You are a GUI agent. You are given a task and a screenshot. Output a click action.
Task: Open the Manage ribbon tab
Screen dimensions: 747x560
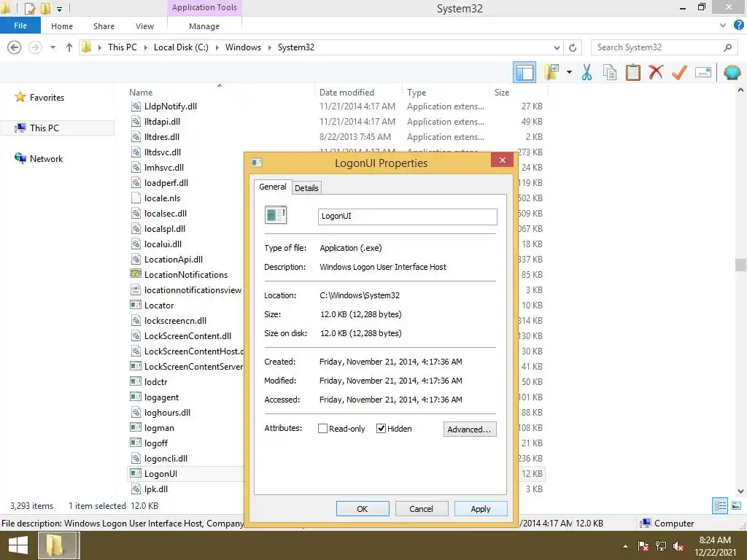point(204,26)
